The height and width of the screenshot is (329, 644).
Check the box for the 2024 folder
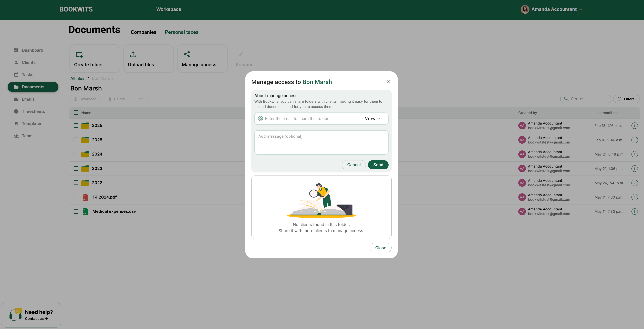click(76, 154)
